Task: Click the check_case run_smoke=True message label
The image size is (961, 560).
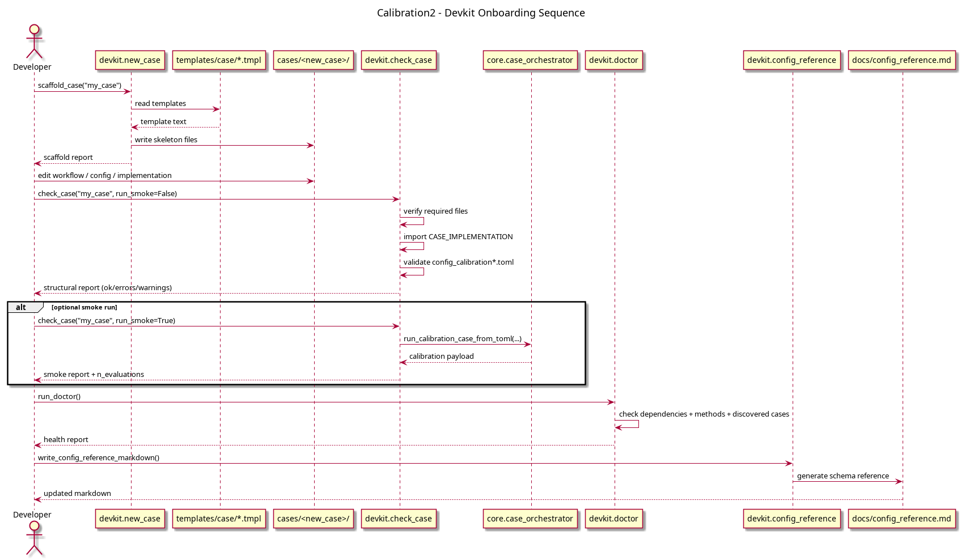Action: point(107,321)
